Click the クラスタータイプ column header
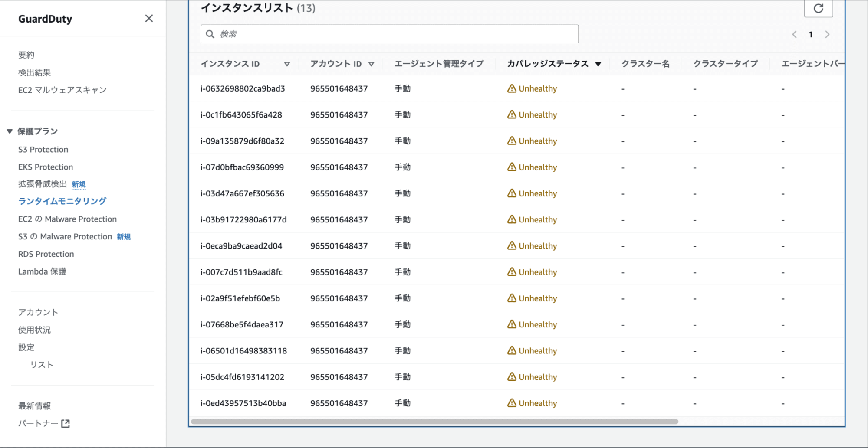The width and height of the screenshot is (868, 448). [x=725, y=64]
